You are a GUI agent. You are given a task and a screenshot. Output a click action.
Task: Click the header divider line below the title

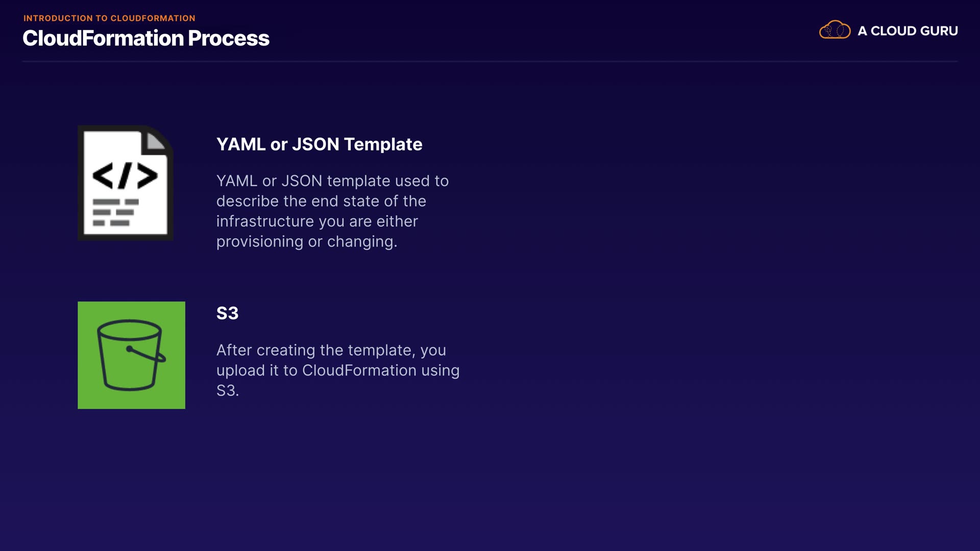[490, 62]
